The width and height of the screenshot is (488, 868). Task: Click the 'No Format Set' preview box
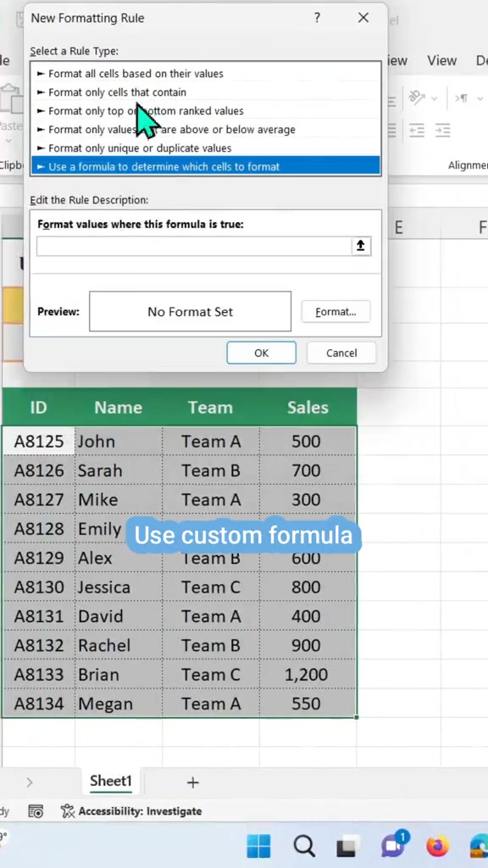tap(191, 312)
